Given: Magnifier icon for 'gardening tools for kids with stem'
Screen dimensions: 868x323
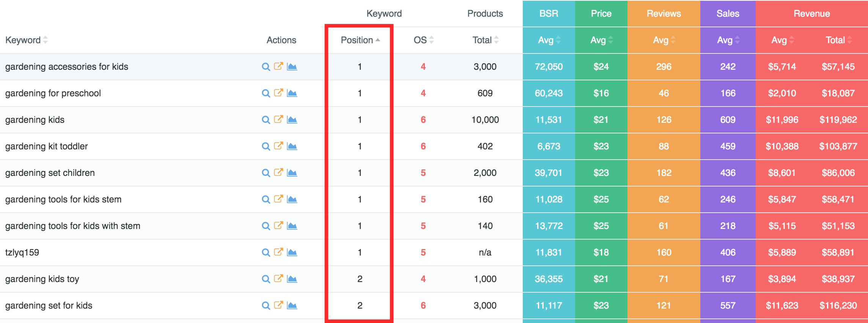Looking at the screenshot, I should pyautogui.click(x=266, y=226).
